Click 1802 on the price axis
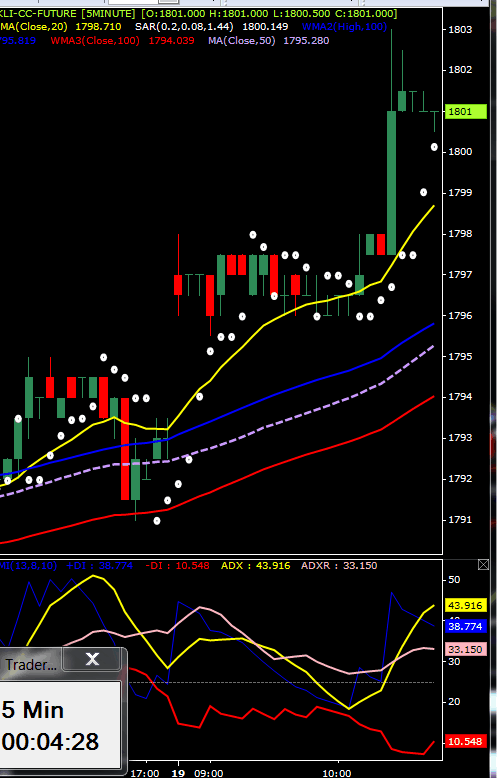Screen dimensions: 497x778 [460, 69]
